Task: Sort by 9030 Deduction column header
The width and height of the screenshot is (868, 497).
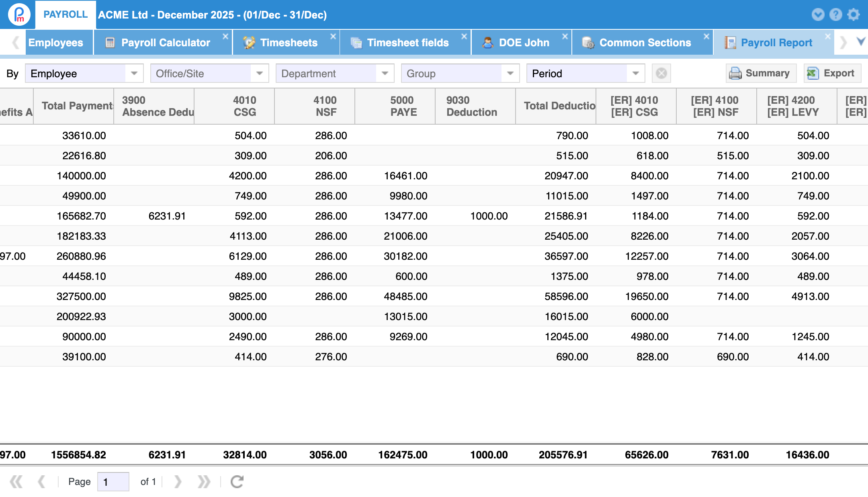Action: 475,106
